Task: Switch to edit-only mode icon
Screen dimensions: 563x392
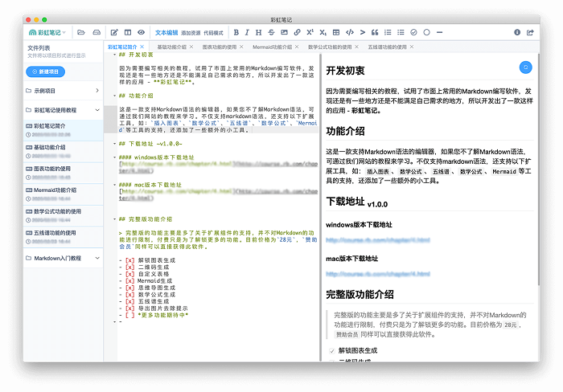Action: point(114,32)
